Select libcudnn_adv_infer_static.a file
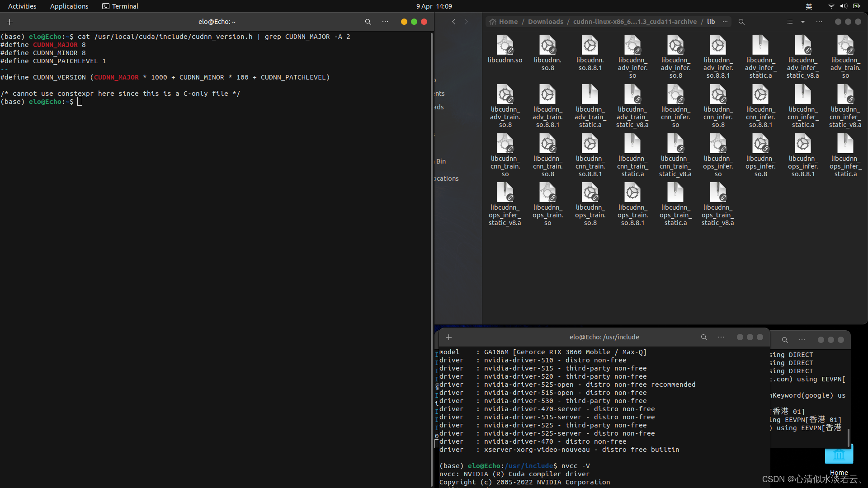Image resolution: width=868 pixels, height=488 pixels. [760, 57]
